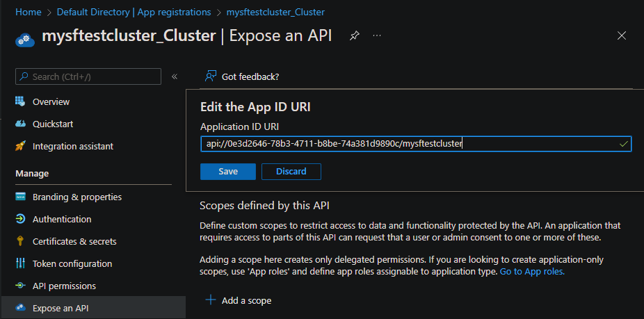Collapse the left navigation menu
Image resolution: width=644 pixels, height=319 pixels.
click(175, 76)
